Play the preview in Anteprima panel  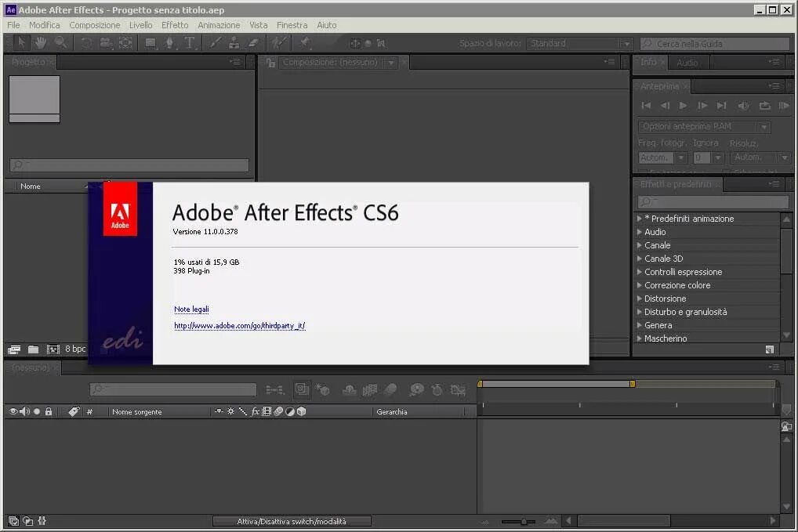(x=683, y=106)
